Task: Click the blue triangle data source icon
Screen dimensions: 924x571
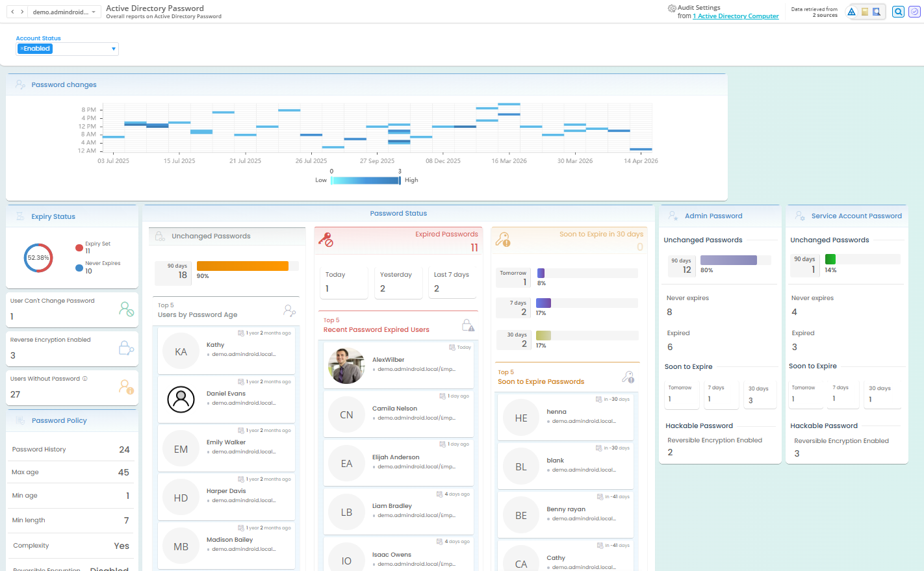Action: pyautogui.click(x=851, y=12)
